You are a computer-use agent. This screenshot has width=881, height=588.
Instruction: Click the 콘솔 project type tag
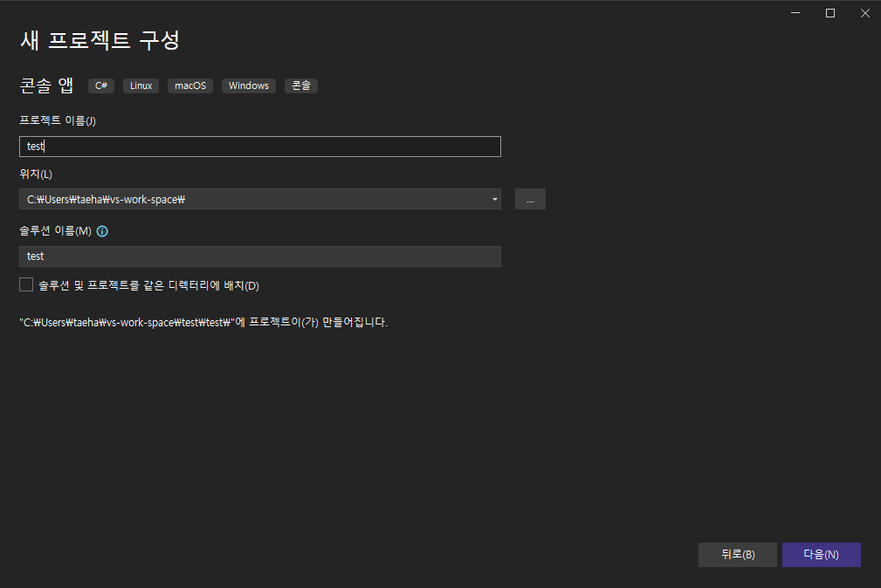coord(301,85)
